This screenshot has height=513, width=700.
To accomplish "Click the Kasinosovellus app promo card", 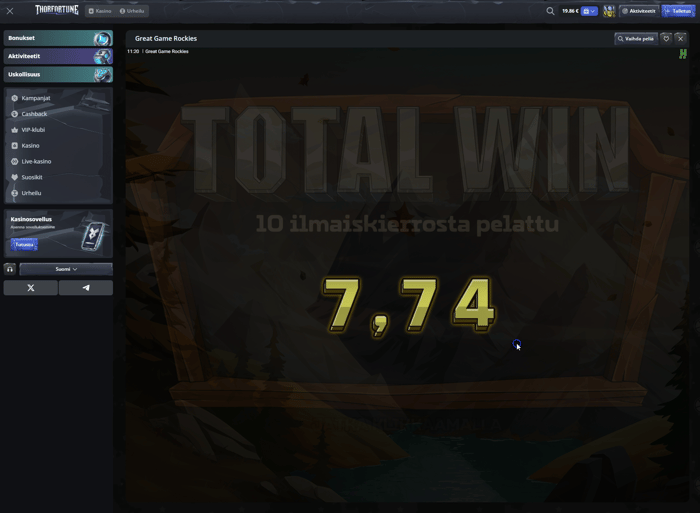I will point(58,234).
